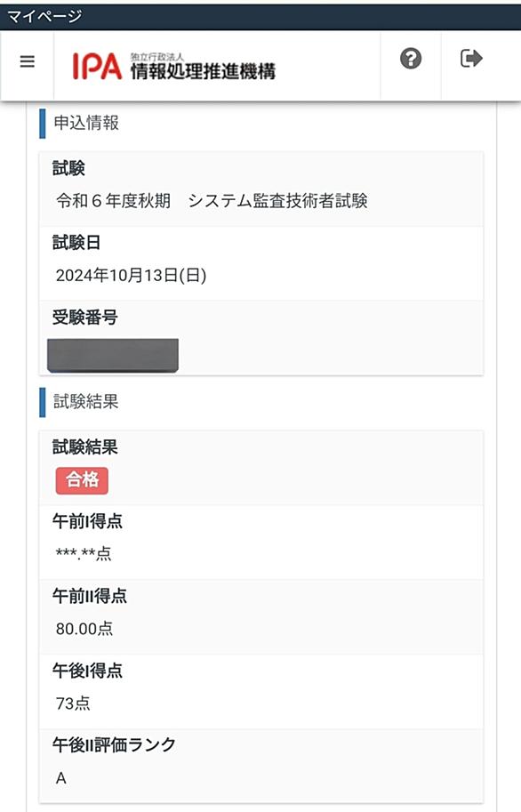Click the help question mark icon
Screen dimensions: 521x812
pos(411,59)
